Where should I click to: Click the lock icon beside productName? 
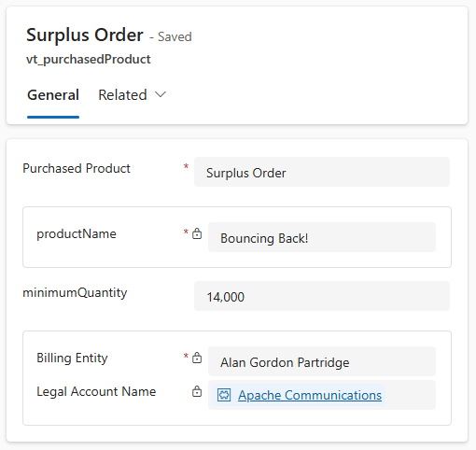pos(197,233)
